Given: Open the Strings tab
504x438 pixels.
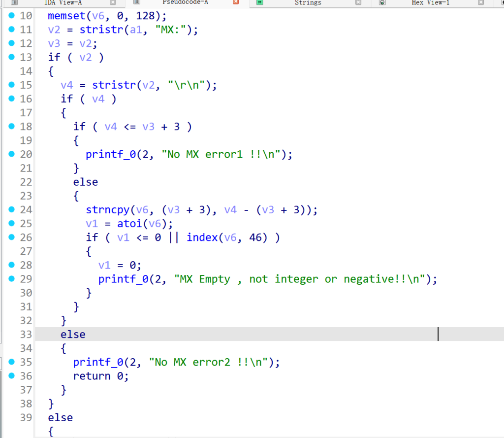Looking at the screenshot, I should pyautogui.click(x=308, y=2).
